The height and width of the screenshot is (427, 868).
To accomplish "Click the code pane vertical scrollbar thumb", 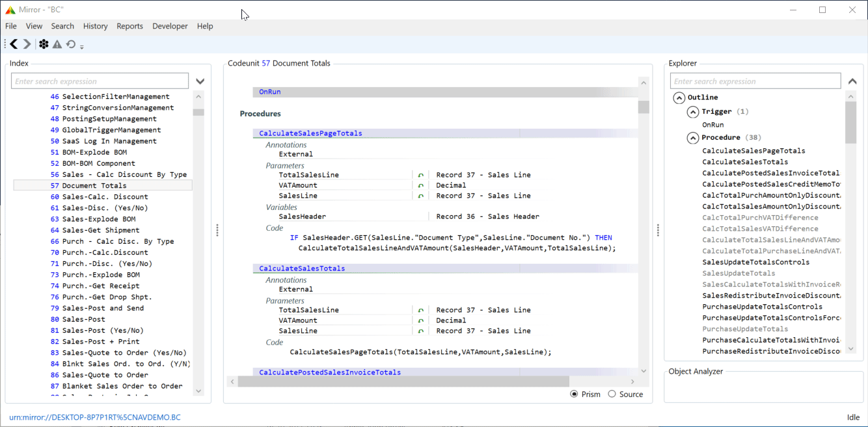I will pos(644,107).
